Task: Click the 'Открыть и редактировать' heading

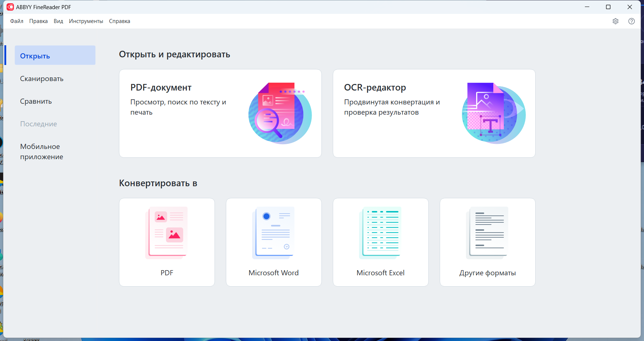Action: coord(174,54)
